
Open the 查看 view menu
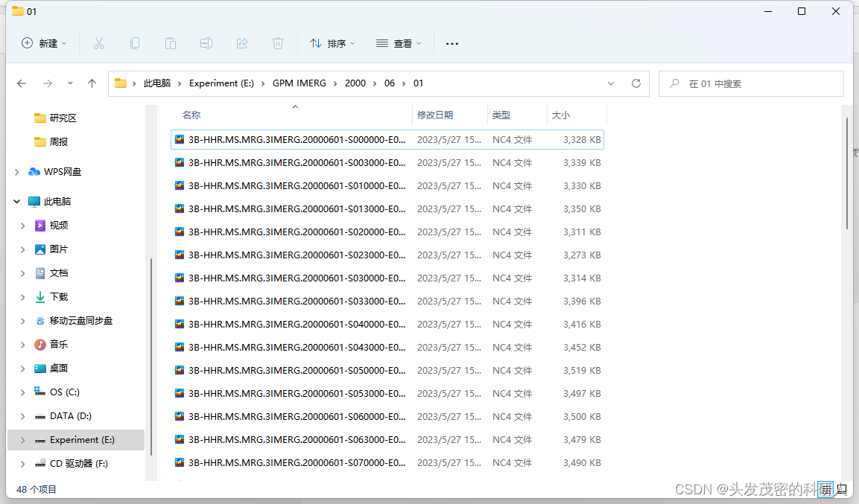pos(399,43)
